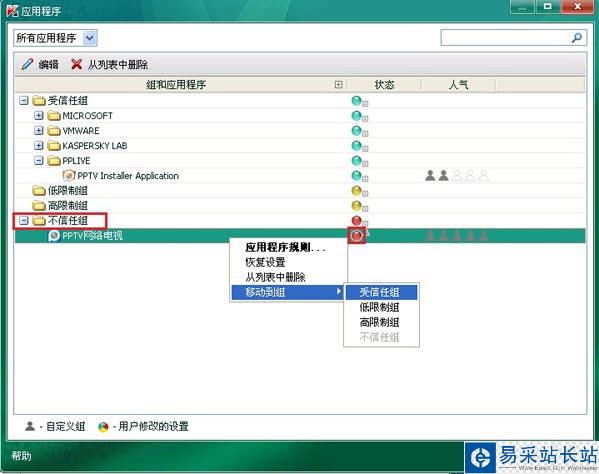Viewport: 599px width, 474px height.
Task: Collapse the 受信任组 tree node
Action: coord(24,101)
